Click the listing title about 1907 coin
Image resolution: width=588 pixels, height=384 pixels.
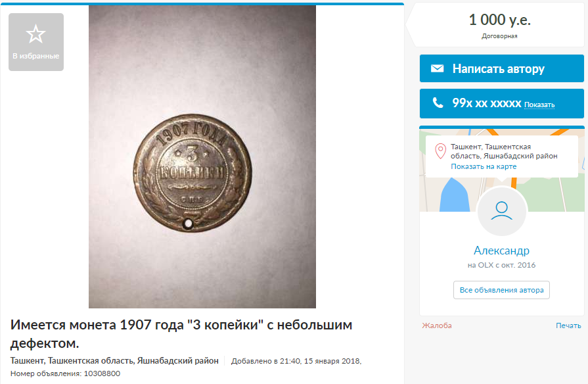(181, 334)
